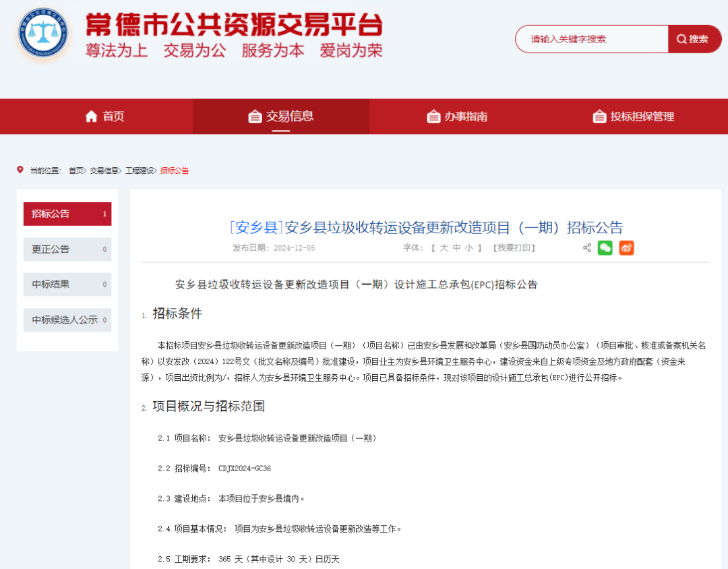The width and height of the screenshot is (728, 569).
Task: Click the house icon beside 首页
Action: coord(91,116)
